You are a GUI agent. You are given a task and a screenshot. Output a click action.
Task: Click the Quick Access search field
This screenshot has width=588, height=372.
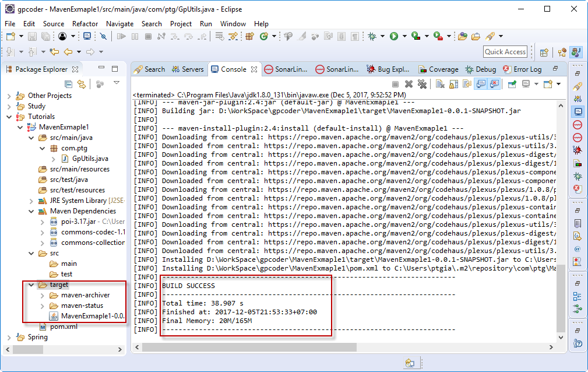[x=505, y=52]
